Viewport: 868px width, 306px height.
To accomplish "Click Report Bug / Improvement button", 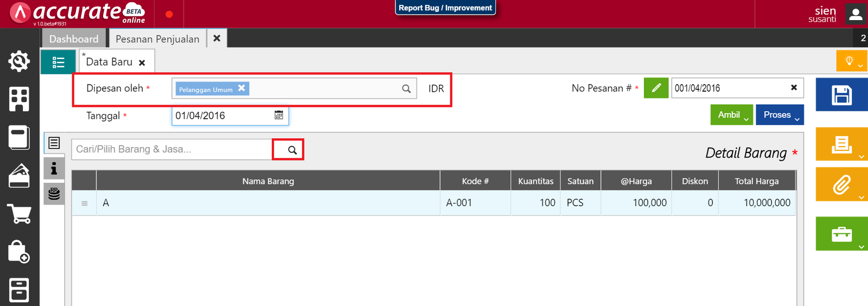I will coord(445,8).
